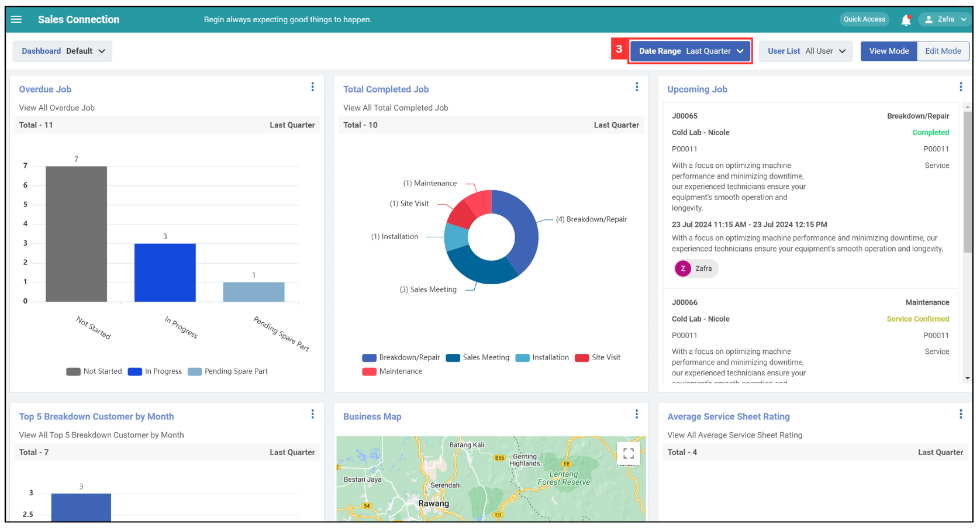Open Average Service Sheet Rating options menu
The image size is (980, 531).
[x=961, y=414]
